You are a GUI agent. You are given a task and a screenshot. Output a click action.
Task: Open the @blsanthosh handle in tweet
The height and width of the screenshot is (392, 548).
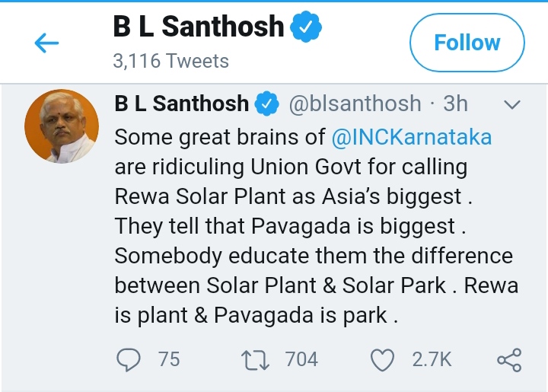(355, 103)
